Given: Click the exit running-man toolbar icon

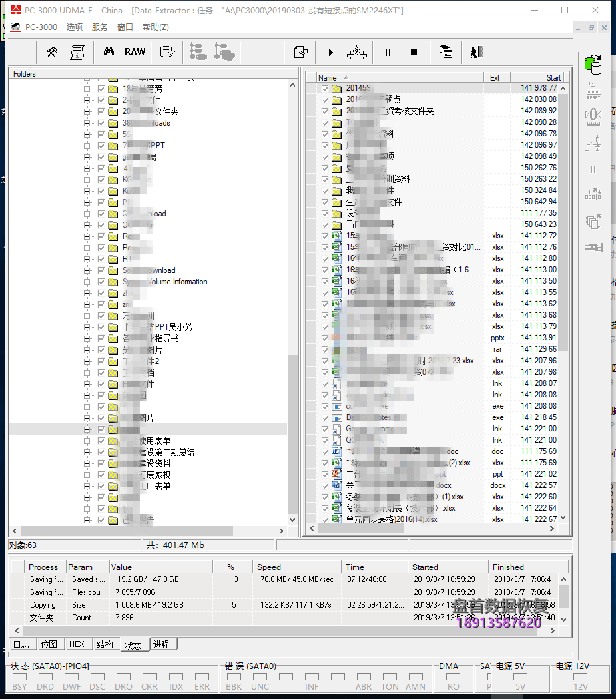Looking at the screenshot, I should [476, 52].
